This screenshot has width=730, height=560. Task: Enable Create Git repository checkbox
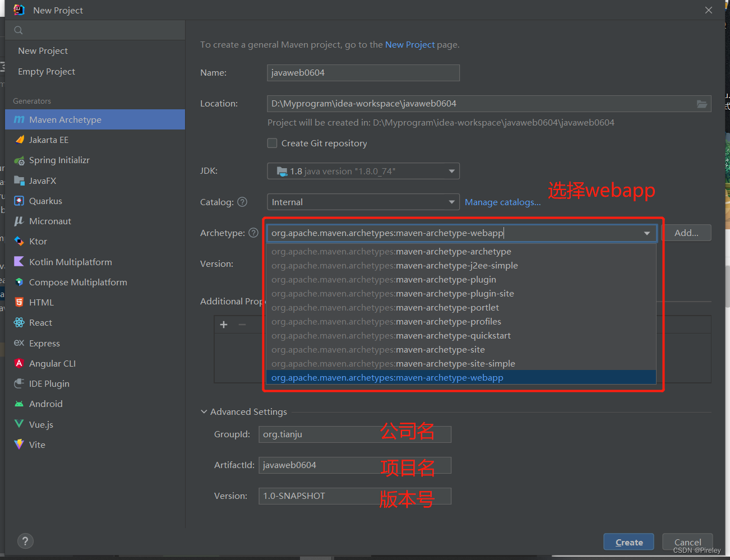point(272,143)
